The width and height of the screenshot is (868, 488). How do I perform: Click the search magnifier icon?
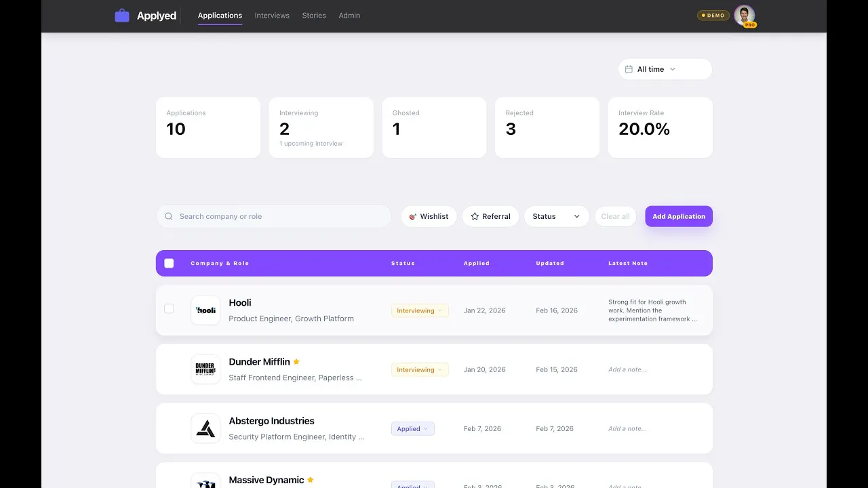pos(169,216)
